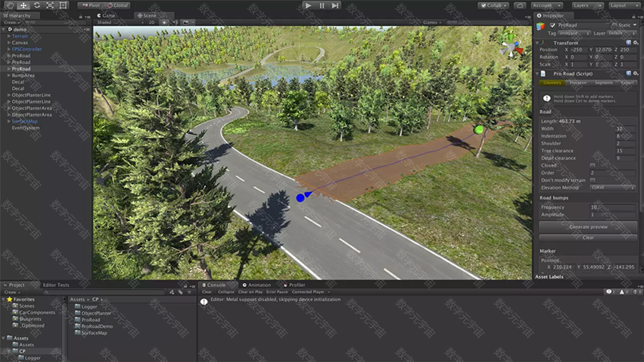Toggle scene effects image icon
This screenshot has height=362, width=644.
186,23
